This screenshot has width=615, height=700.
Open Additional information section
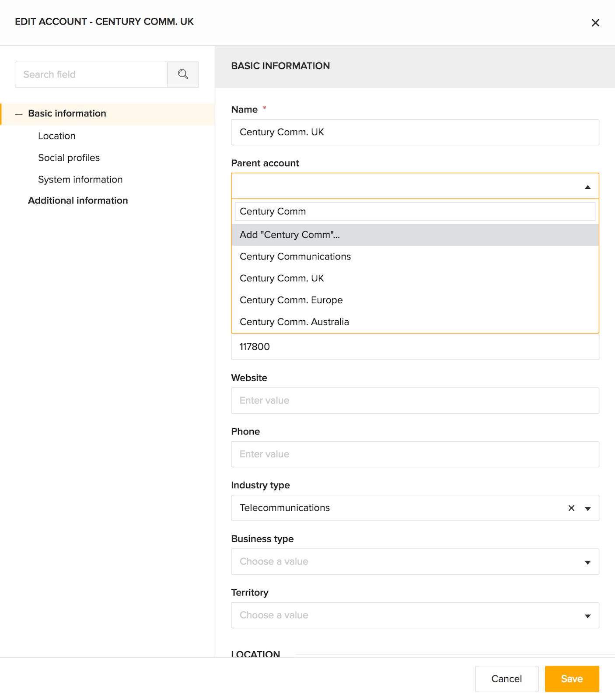78,200
